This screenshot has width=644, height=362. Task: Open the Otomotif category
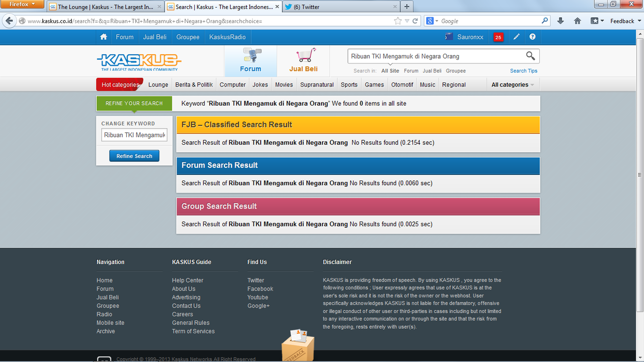(403, 84)
